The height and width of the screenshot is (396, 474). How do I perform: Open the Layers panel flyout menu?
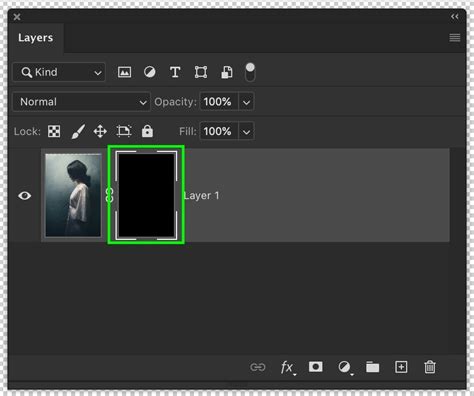(x=455, y=38)
